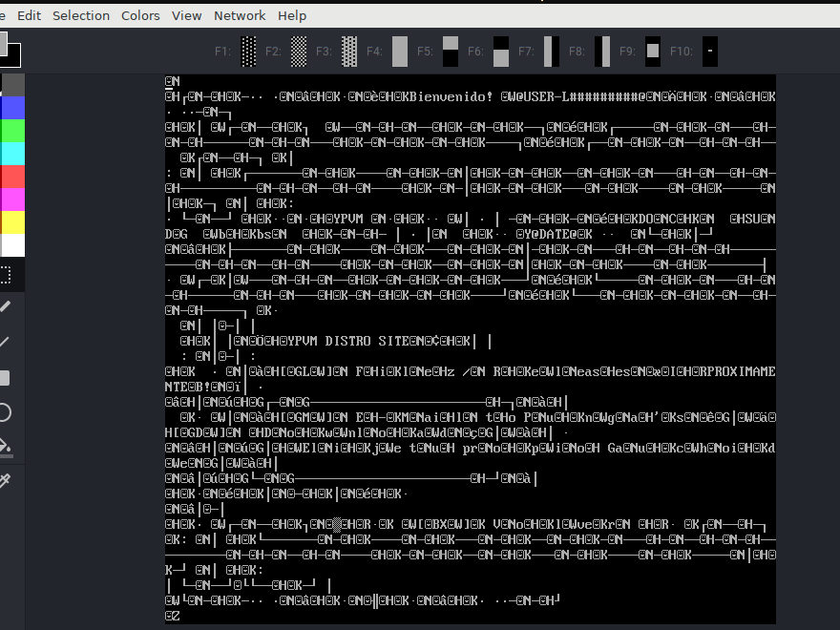
Task: Open the Colors menu
Action: tap(140, 15)
